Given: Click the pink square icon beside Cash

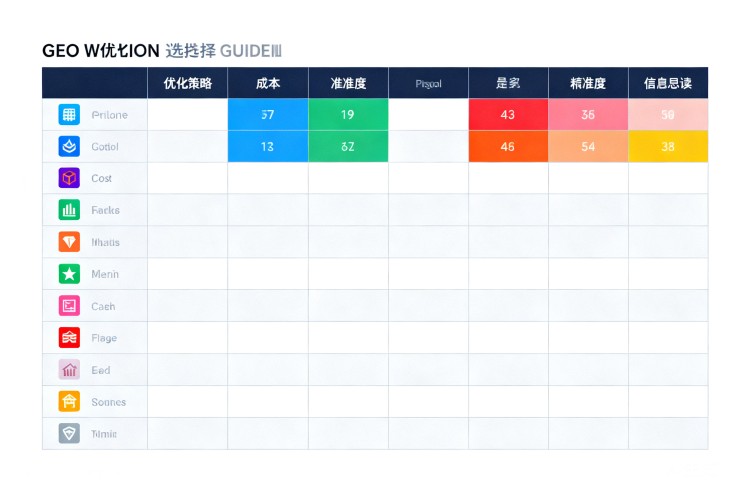Looking at the screenshot, I should (x=69, y=306).
